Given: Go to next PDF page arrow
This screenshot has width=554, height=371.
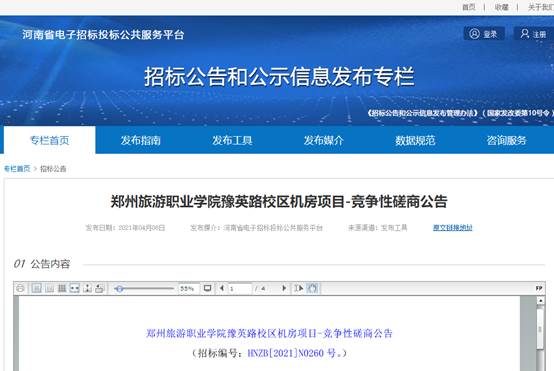Looking at the screenshot, I should point(284,288).
